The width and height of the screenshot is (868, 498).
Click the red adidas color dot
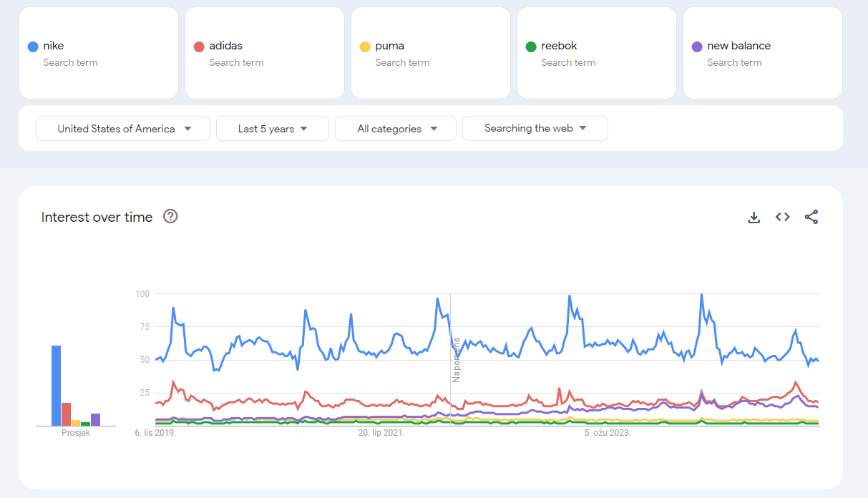tap(199, 47)
